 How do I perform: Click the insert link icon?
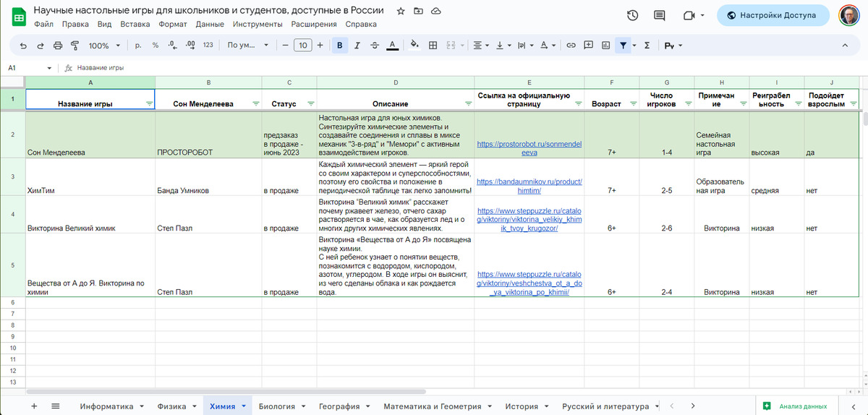click(x=571, y=46)
